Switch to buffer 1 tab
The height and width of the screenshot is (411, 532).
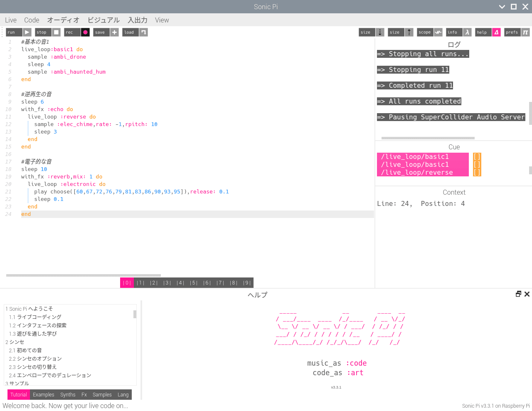140,283
